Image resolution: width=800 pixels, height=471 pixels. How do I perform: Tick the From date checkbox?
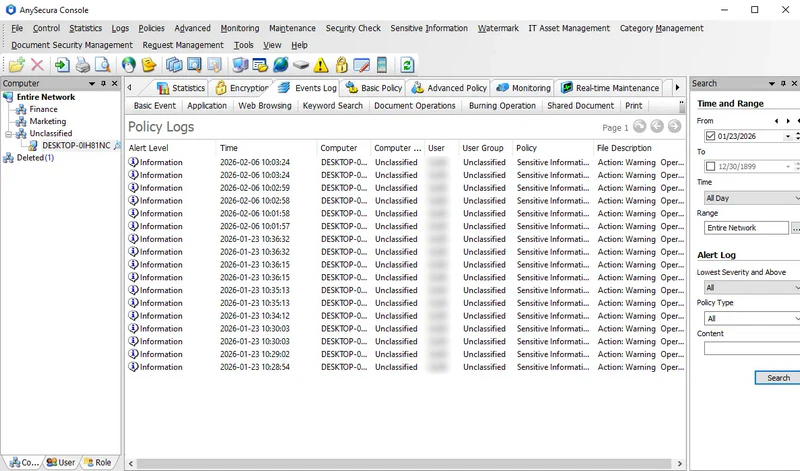(x=710, y=136)
